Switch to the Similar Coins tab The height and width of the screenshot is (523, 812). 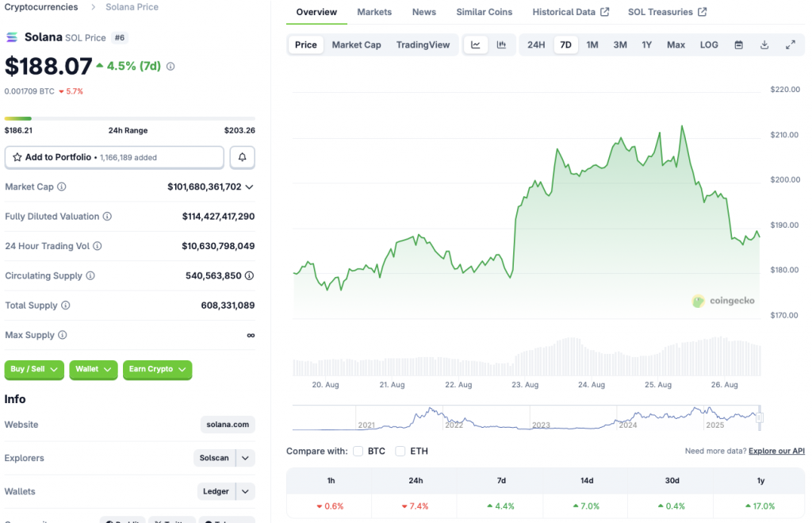click(485, 12)
